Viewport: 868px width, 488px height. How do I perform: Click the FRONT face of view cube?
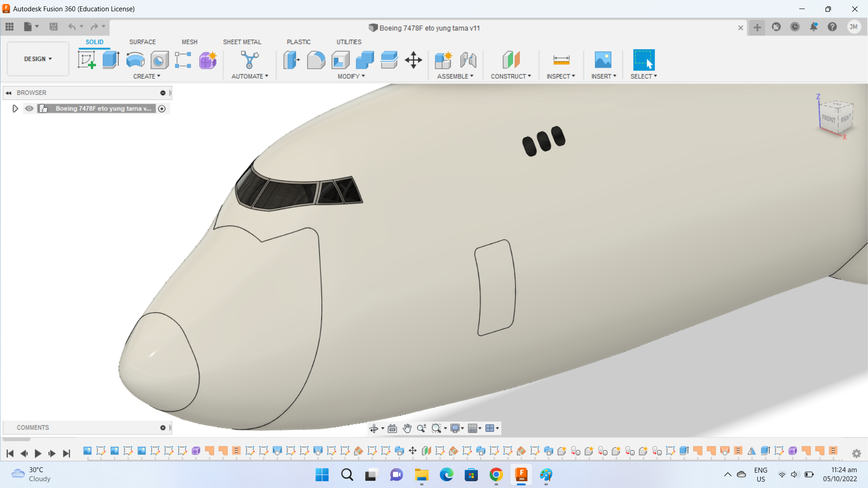[828, 118]
